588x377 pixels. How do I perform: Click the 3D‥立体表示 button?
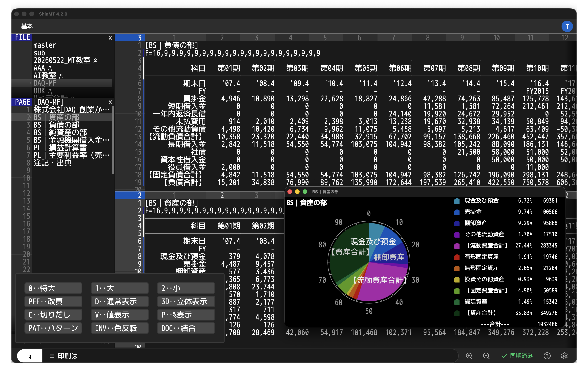[x=186, y=301]
